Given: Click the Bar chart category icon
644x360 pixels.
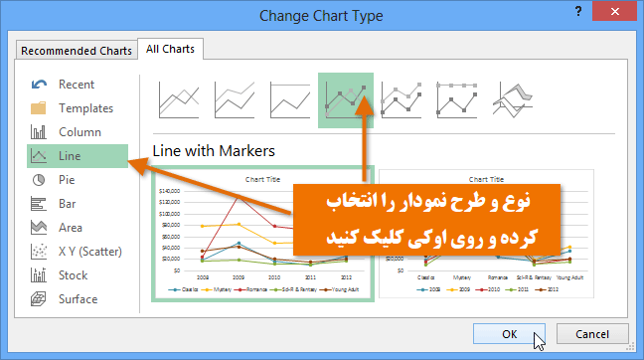Looking at the screenshot, I should tap(39, 204).
